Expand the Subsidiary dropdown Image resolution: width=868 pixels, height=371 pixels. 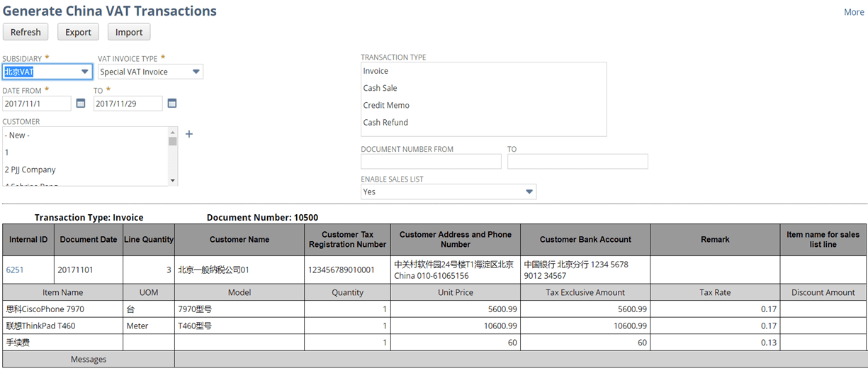tap(85, 72)
